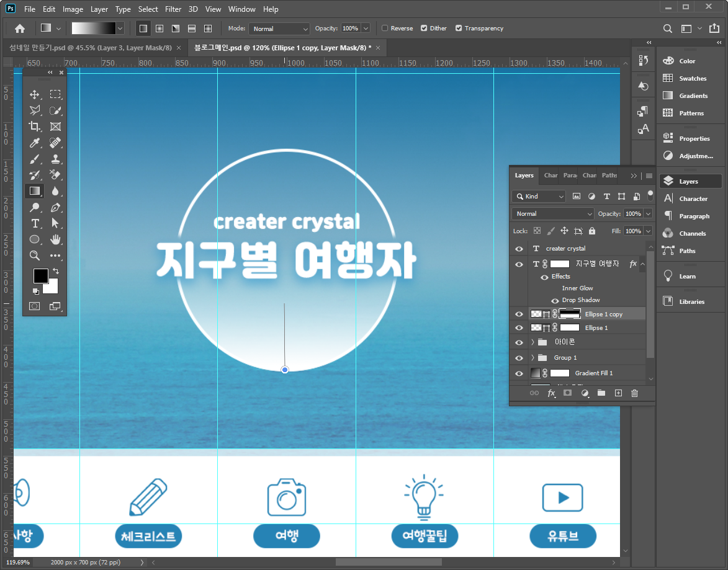
Task: Click the gradient preview swatch
Action: [93, 29]
